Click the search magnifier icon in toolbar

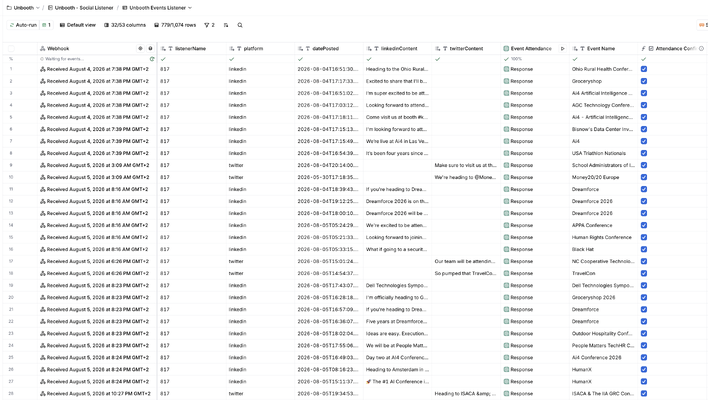(240, 25)
